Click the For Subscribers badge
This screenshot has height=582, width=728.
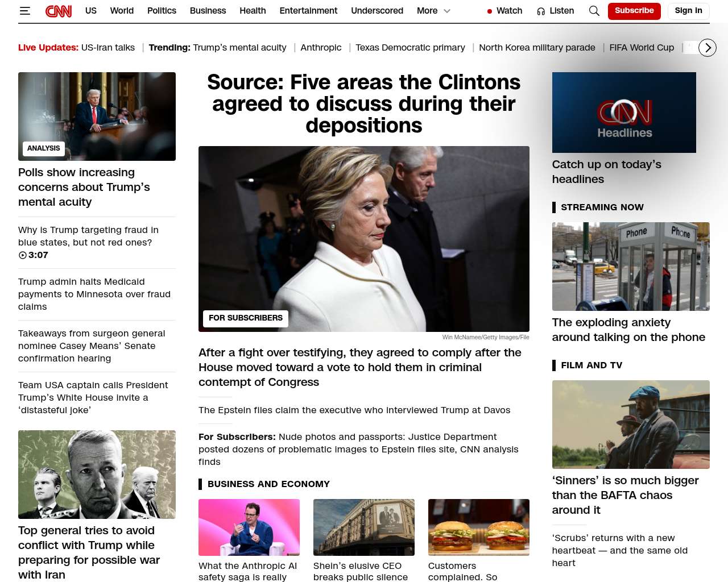click(246, 318)
